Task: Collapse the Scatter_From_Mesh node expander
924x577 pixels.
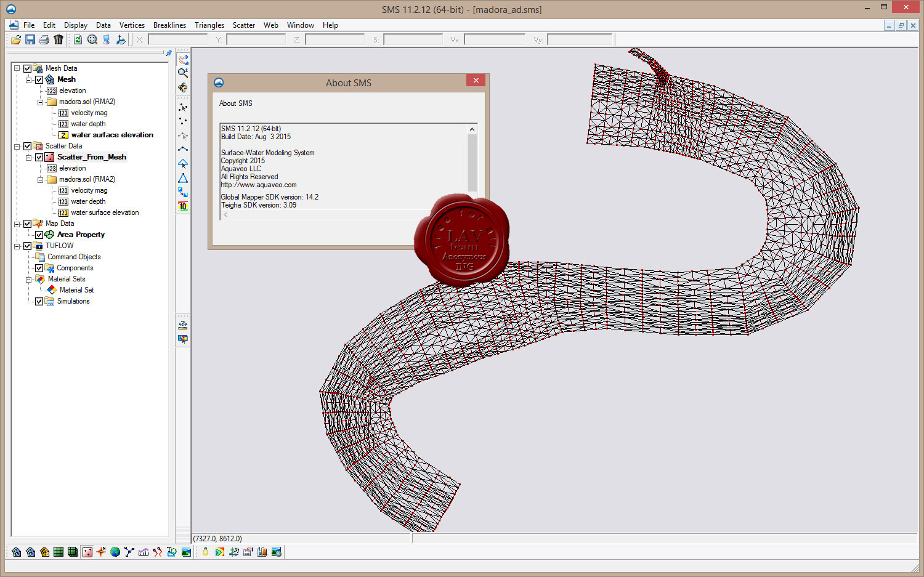Action: tap(29, 157)
